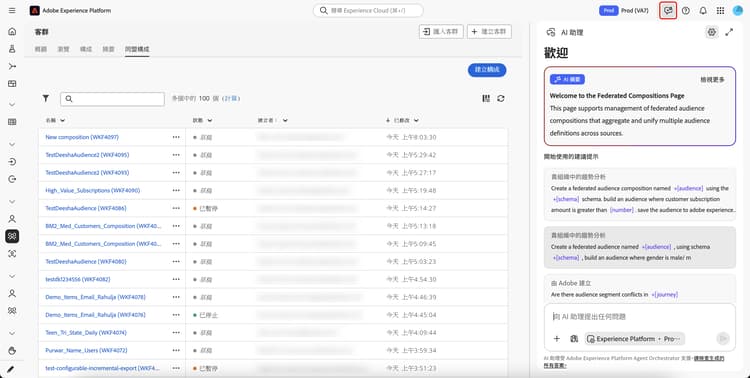
Task: Open the Experience Platform context selector
Action: (635, 339)
